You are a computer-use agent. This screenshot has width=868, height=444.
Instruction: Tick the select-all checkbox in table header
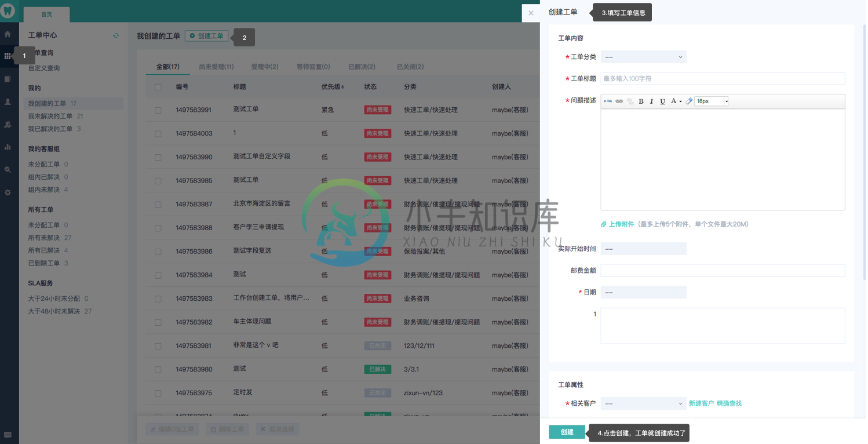click(x=158, y=87)
